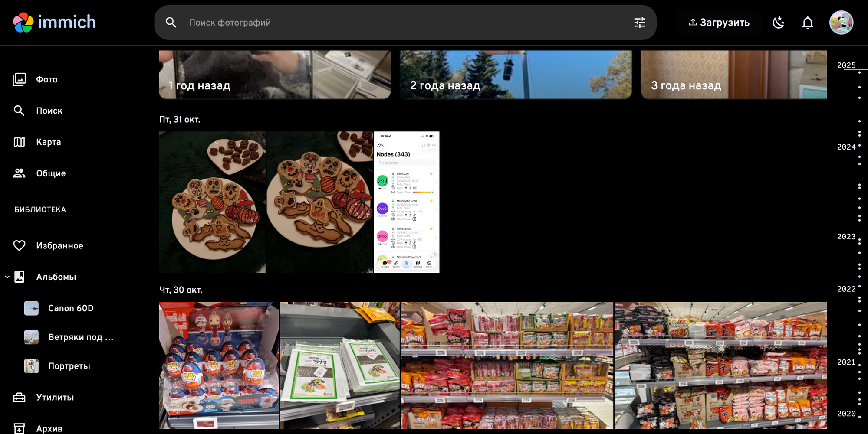Open search filter options icon
Image resolution: width=868 pixels, height=434 pixels.
click(x=639, y=23)
